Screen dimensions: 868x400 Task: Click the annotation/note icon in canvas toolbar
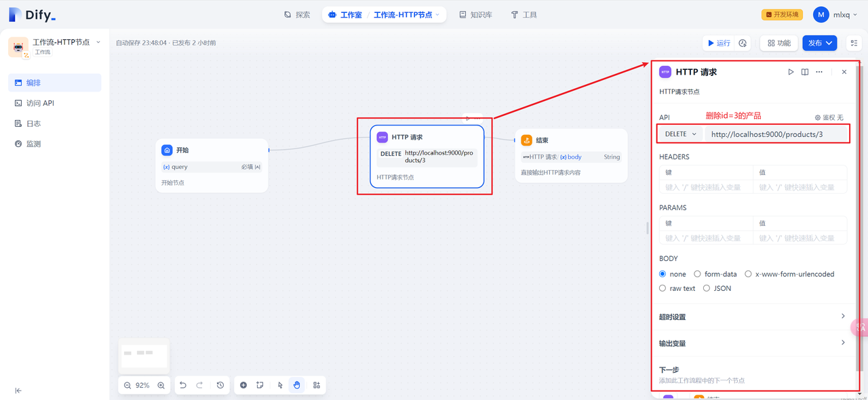(260, 384)
